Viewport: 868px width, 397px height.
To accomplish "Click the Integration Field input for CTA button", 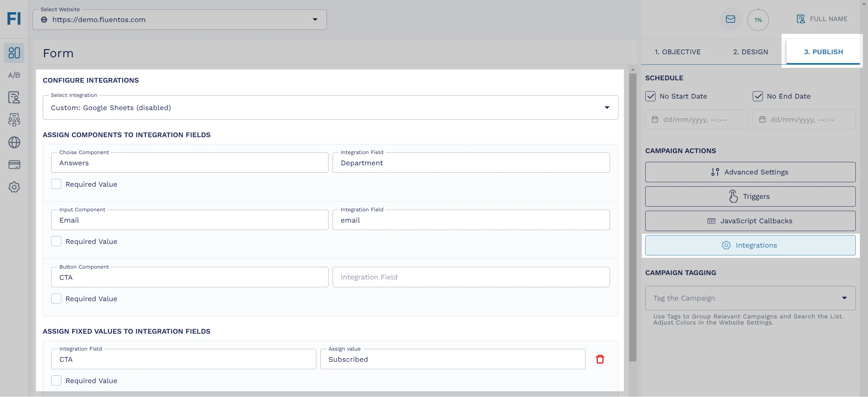I will (471, 277).
